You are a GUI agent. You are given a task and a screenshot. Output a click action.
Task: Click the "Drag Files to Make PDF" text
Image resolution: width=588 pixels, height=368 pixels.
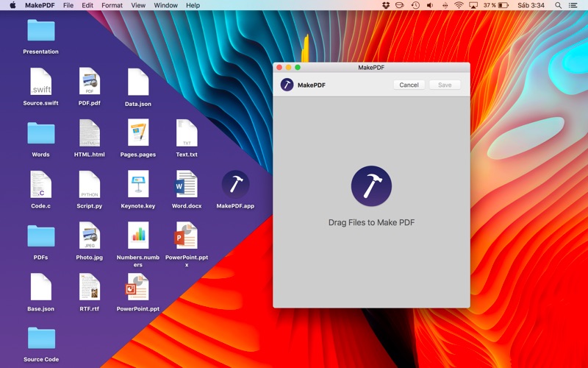pyautogui.click(x=371, y=223)
